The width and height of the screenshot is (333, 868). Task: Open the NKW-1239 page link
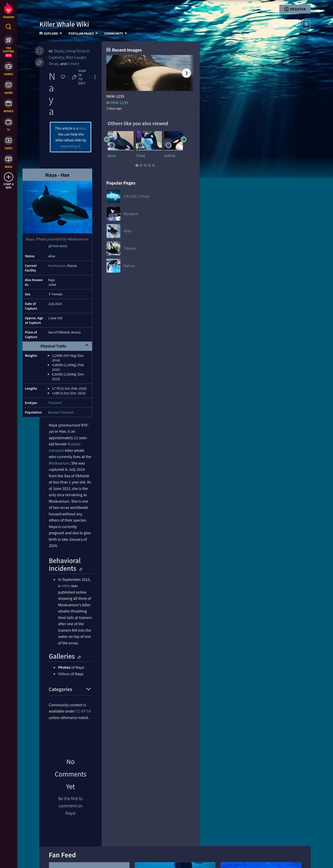[x=119, y=102]
